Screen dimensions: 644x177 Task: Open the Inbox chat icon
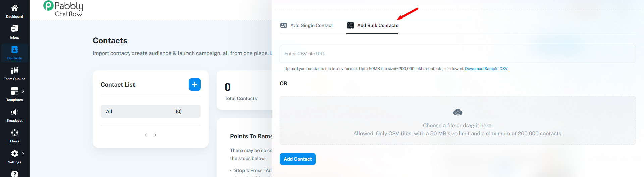[14, 29]
